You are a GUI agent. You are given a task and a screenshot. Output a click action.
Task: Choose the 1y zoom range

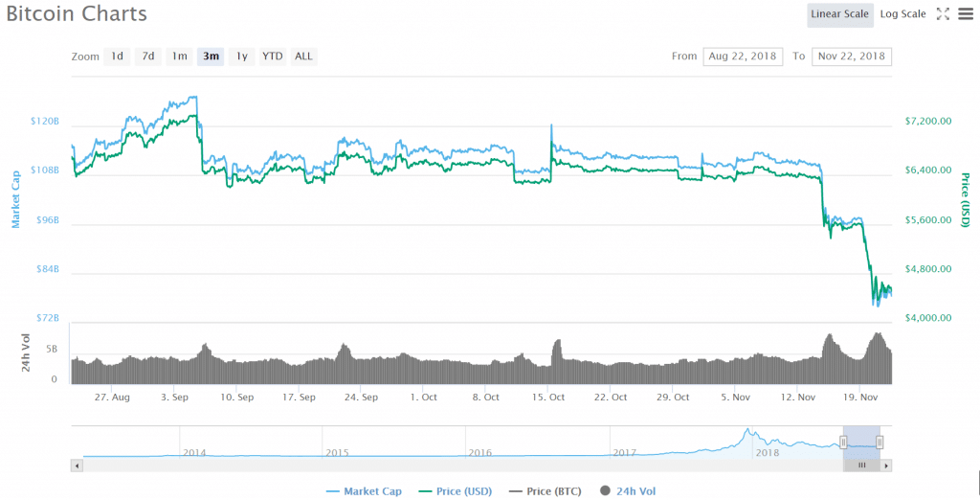pyautogui.click(x=242, y=56)
